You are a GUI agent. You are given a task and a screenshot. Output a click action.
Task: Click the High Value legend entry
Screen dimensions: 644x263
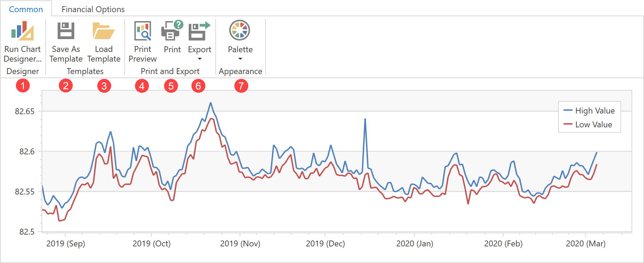[595, 111]
